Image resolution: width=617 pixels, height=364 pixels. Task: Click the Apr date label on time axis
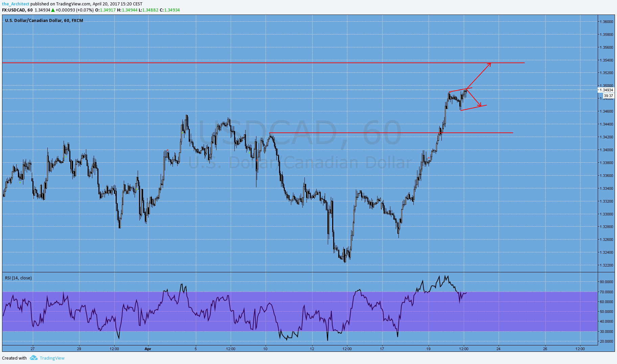[x=147, y=348]
